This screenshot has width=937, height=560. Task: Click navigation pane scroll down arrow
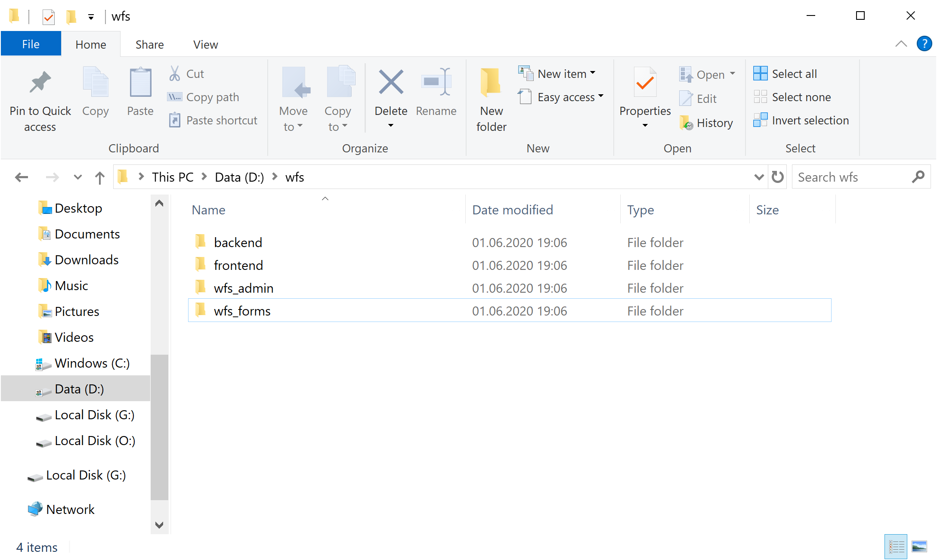click(159, 525)
